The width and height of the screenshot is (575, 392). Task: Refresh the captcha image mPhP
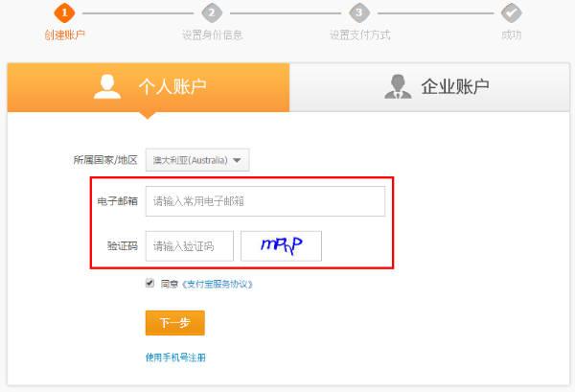[281, 246]
